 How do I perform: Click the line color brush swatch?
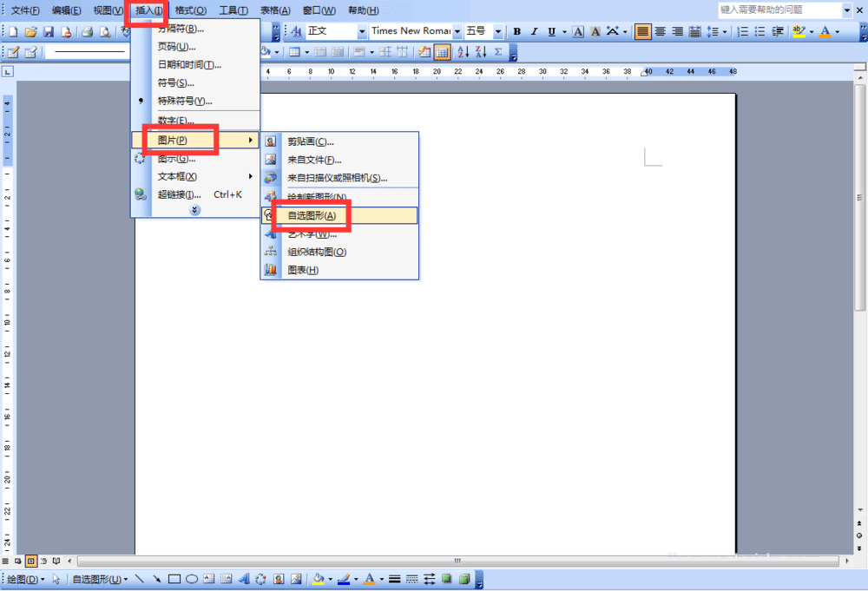click(343, 579)
